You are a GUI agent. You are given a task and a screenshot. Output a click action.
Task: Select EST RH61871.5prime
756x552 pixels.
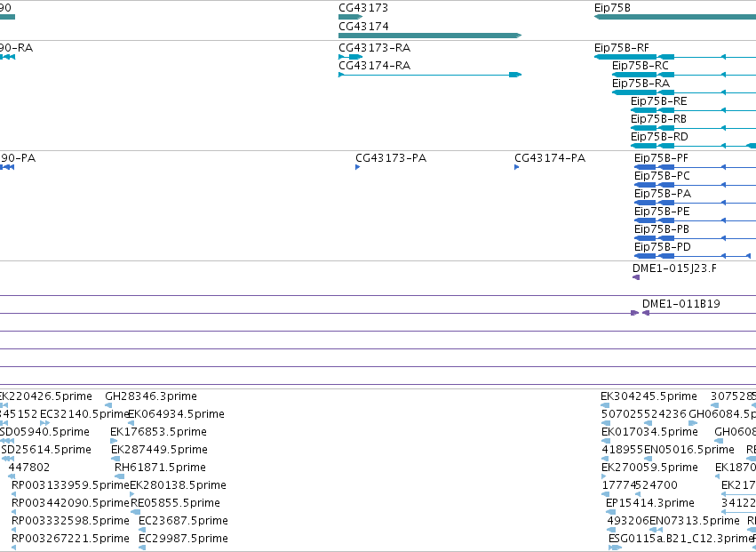(x=160, y=467)
